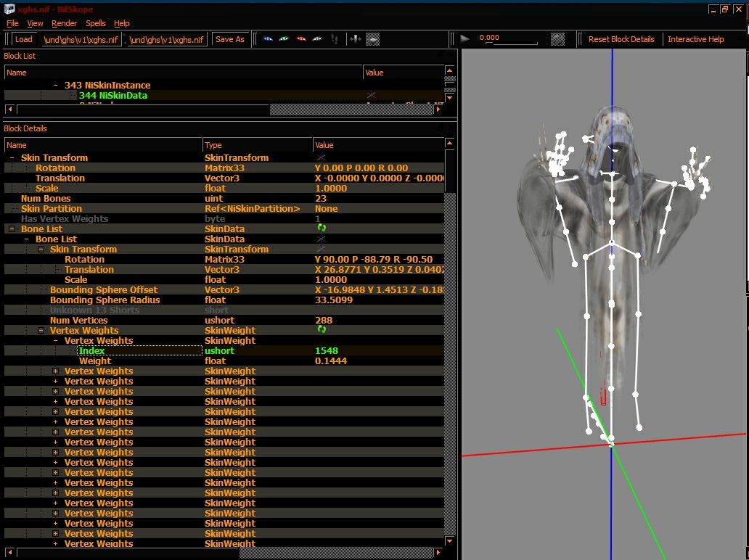Collapse the Bone List row with refresh icon
This screenshot has width=749, height=560.
(x=12, y=229)
